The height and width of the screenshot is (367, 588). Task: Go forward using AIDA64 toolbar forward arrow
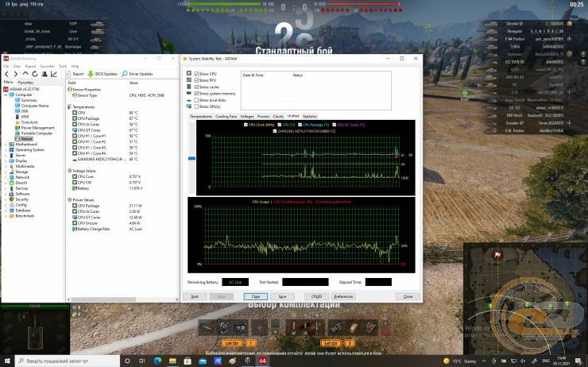point(16,74)
